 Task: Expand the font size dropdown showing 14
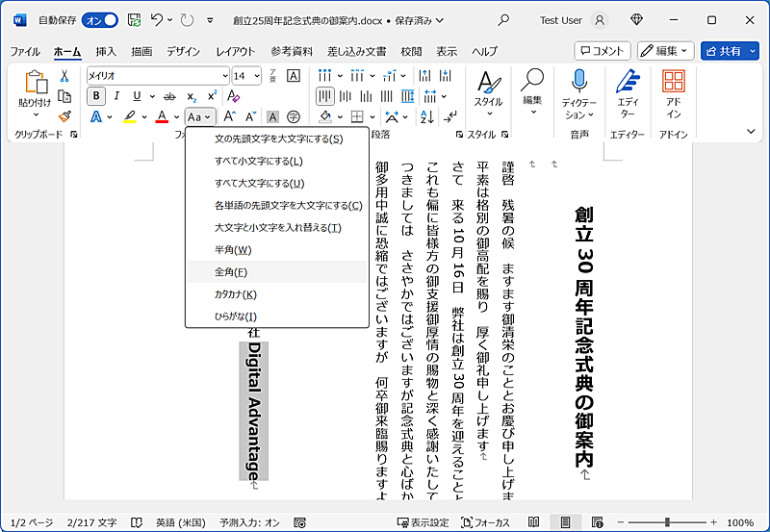tap(256, 76)
